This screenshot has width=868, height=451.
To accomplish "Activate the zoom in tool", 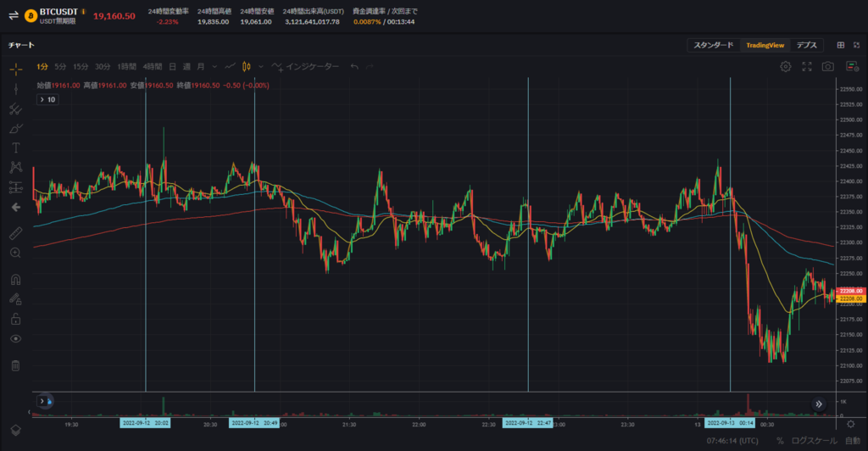I will coord(16,253).
